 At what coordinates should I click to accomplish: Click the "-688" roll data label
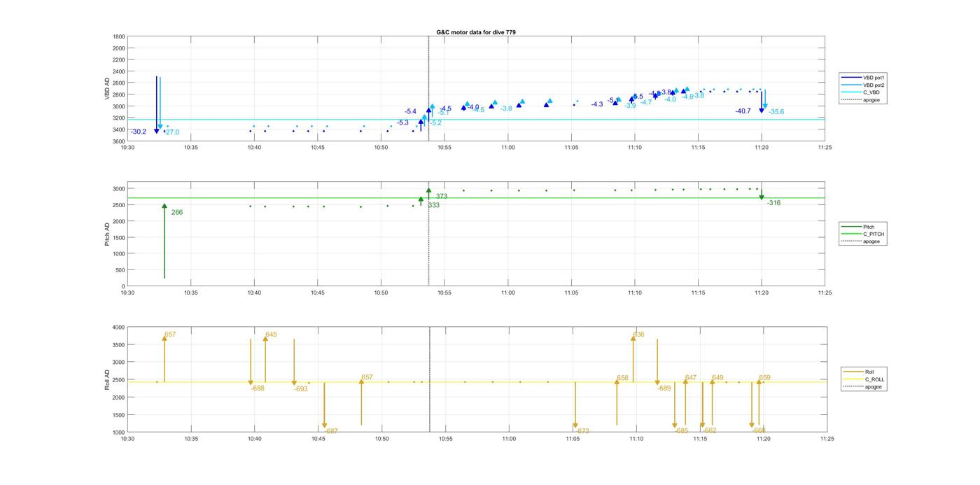[258, 388]
